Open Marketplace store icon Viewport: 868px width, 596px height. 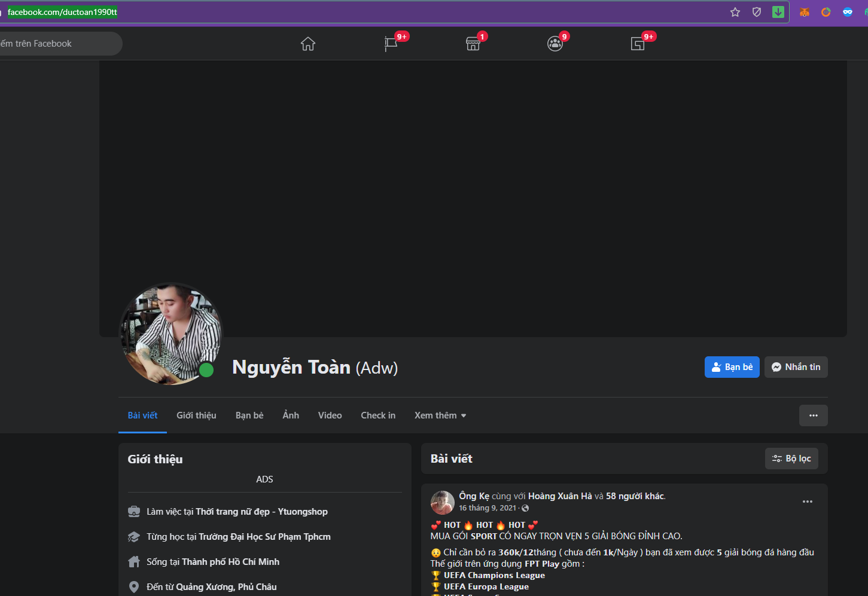pyautogui.click(x=473, y=44)
